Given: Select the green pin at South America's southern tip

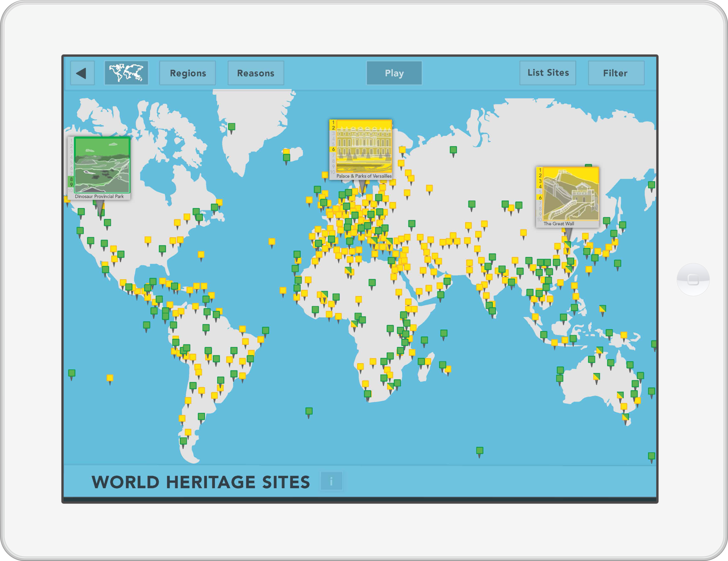Looking at the screenshot, I should tap(183, 442).
